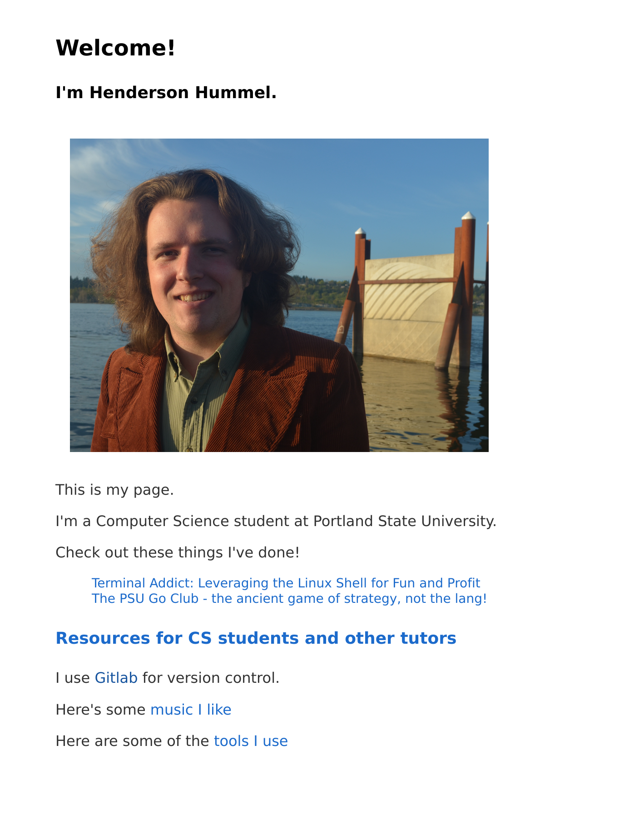Click the words 'for version control.'
The height and width of the screenshot is (835, 644).
(x=211, y=678)
